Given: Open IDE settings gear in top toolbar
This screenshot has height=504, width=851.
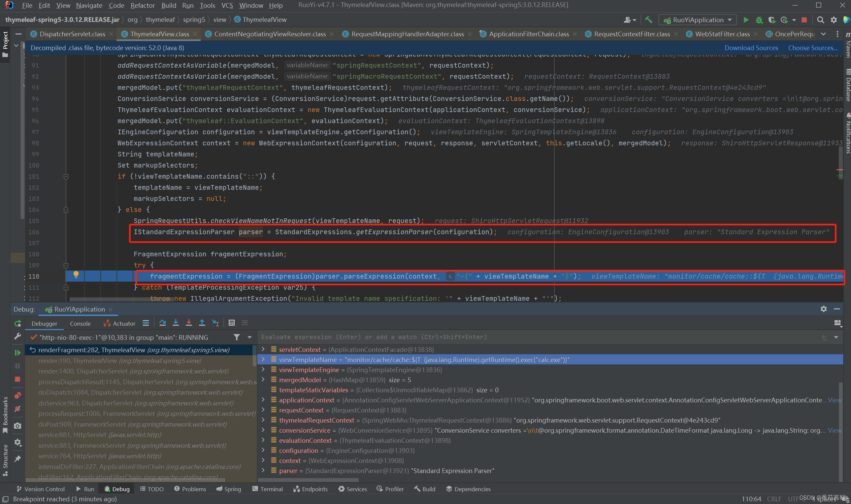Looking at the screenshot, I should pos(834,20).
